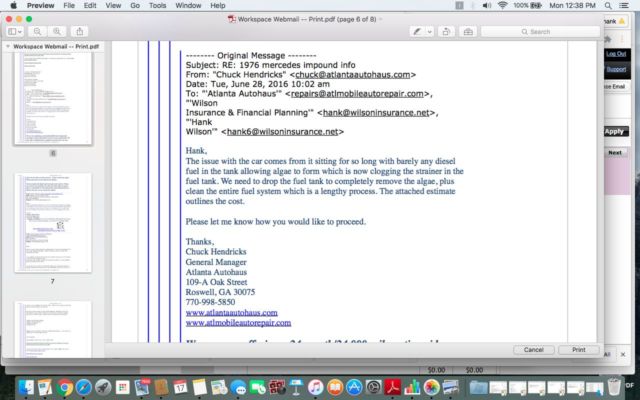Image resolution: width=640 pixels, height=400 pixels.
Task: Open sidebar view options in Preview toolbar
Action: tap(15, 31)
